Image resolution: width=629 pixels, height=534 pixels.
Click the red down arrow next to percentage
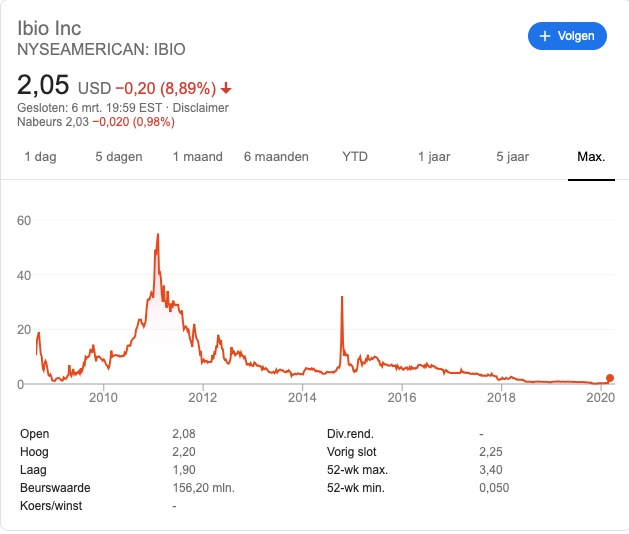pos(227,87)
